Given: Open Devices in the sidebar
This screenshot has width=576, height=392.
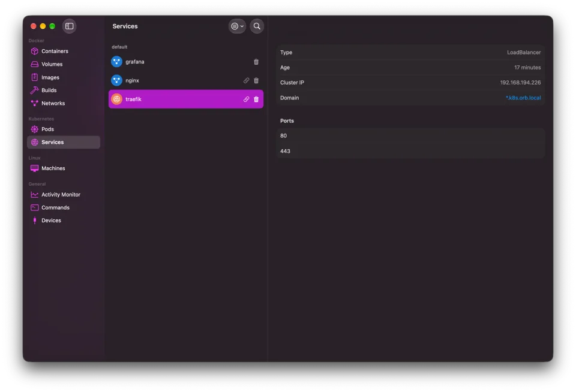Looking at the screenshot, I should [x=64, y=221].
